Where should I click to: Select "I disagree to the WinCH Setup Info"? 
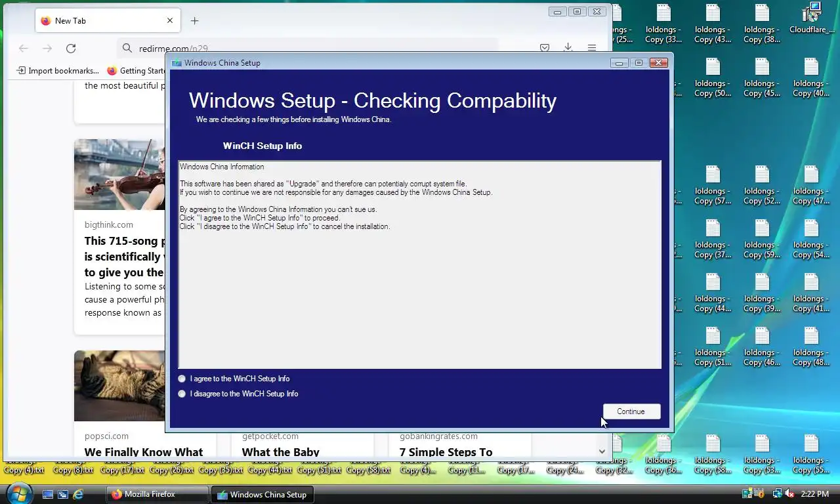click(238, 394)
